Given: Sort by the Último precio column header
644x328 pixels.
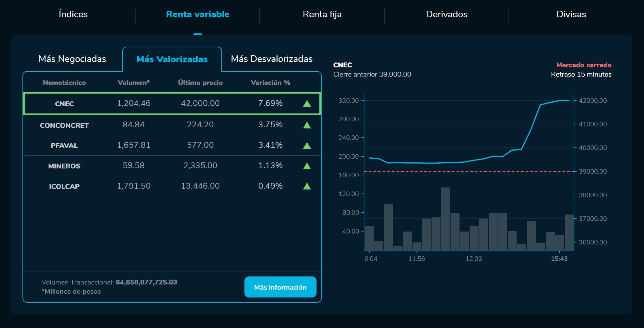Looking at the screenshot, I should coord(200,82).
